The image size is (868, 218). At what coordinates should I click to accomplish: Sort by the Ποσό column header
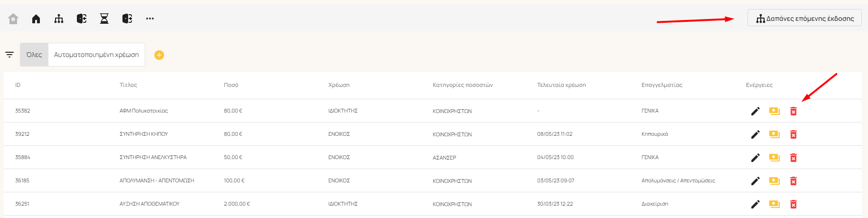(x=231, y=85)
